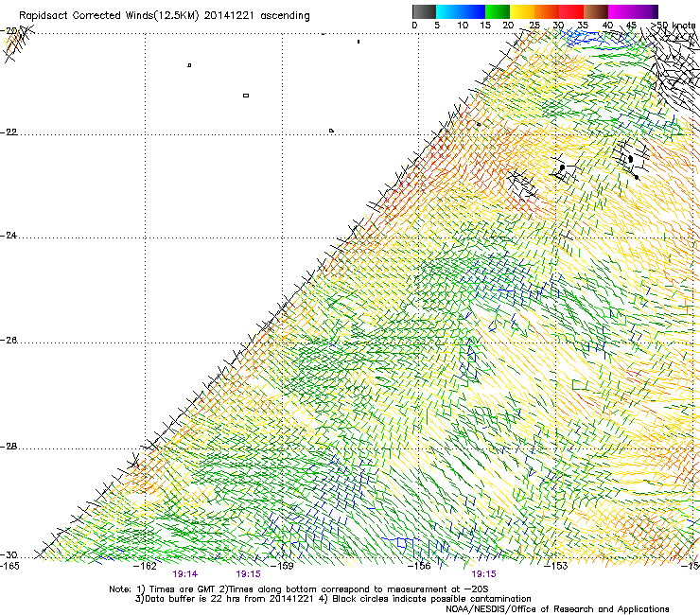Click the -24 latitude axis label

click(9, 236)
